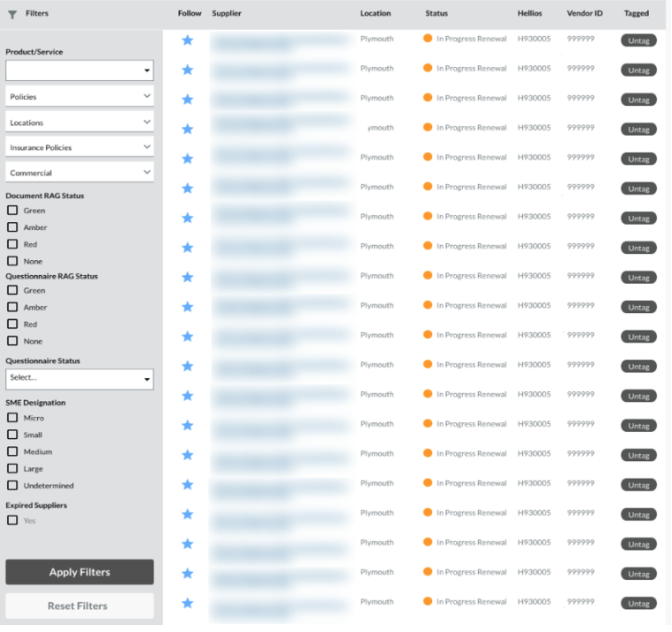
Task: Click the orange status dot in the first row
Action: [428, 39]
